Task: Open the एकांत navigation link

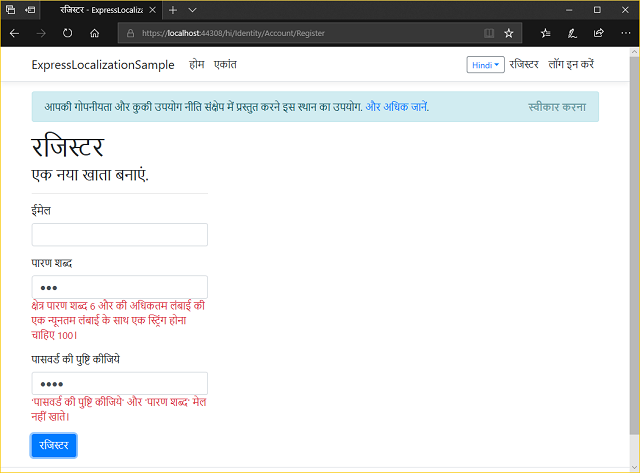Action: [x=225, y=64]
